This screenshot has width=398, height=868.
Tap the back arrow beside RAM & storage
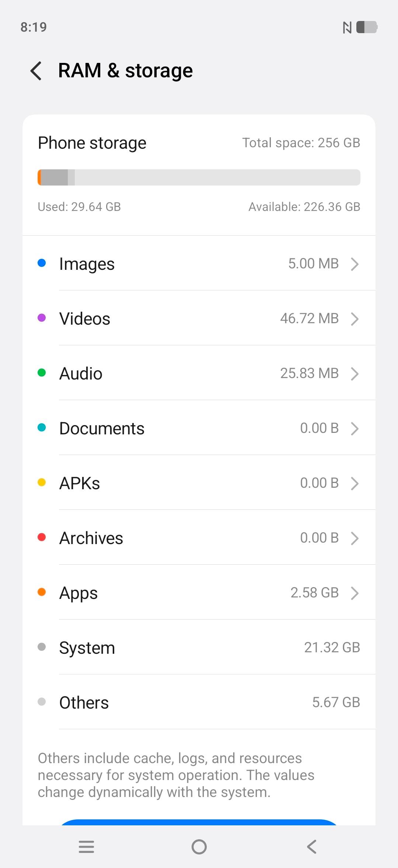(36, 71)
